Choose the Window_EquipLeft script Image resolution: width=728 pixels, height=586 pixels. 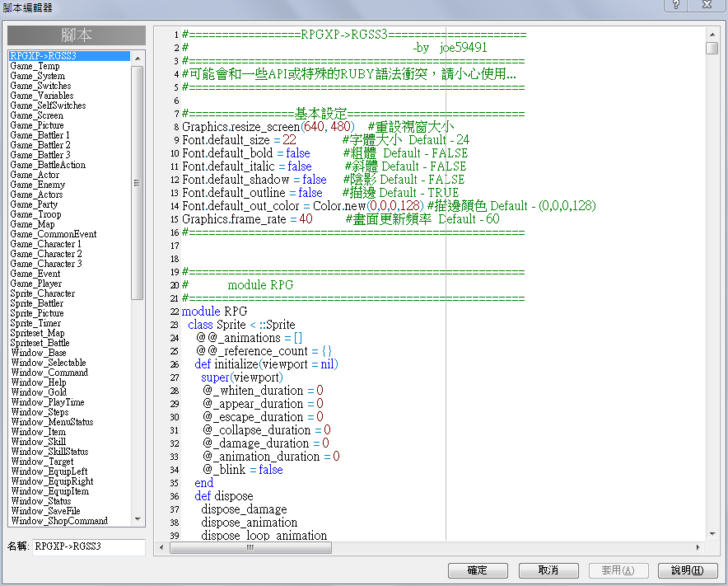pyautogui.click(x=49, y=471)
